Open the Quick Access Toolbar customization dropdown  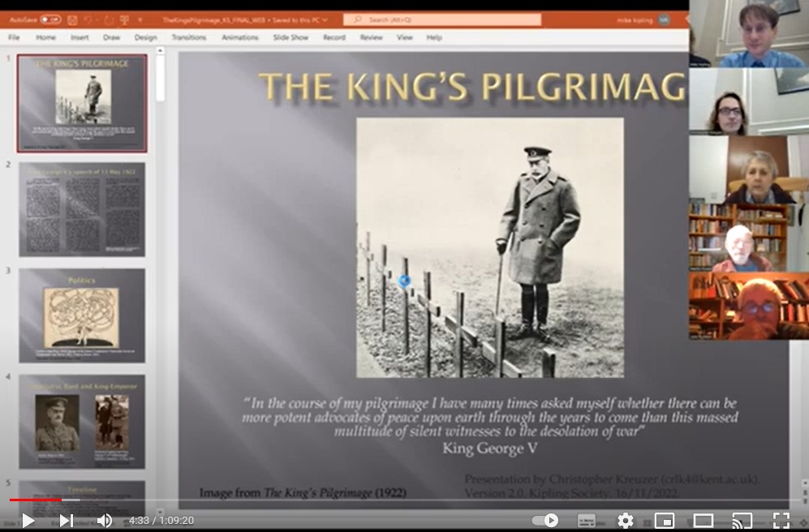[140, 19]
